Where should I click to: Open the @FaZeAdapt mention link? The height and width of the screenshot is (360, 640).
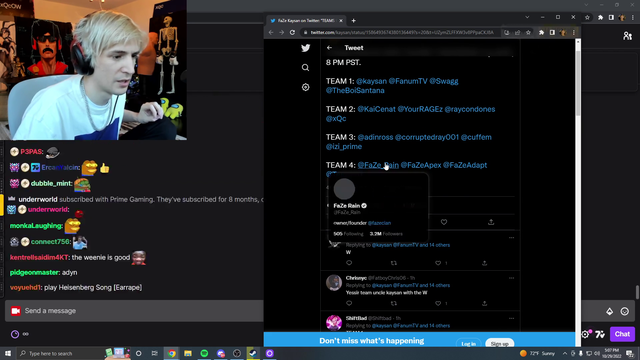click(465, 165)
